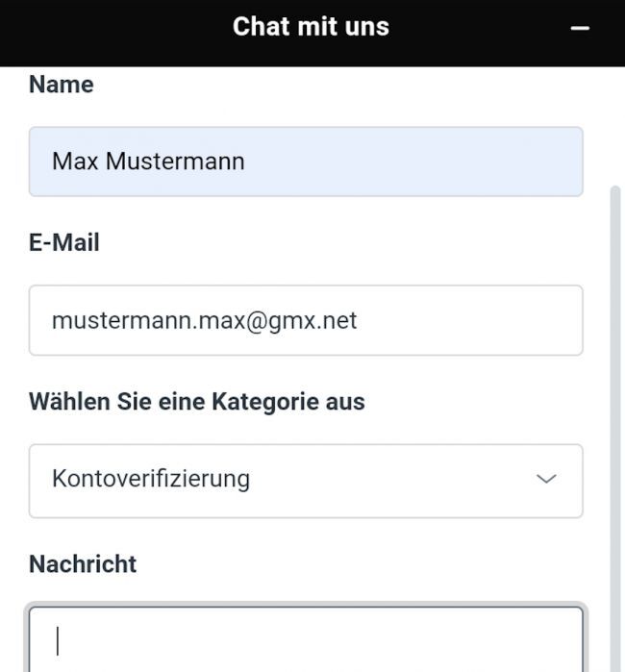Screen dimensions: 625x672
Task: Place cursor after Mustermann in Name field
Action: (246, 162)
